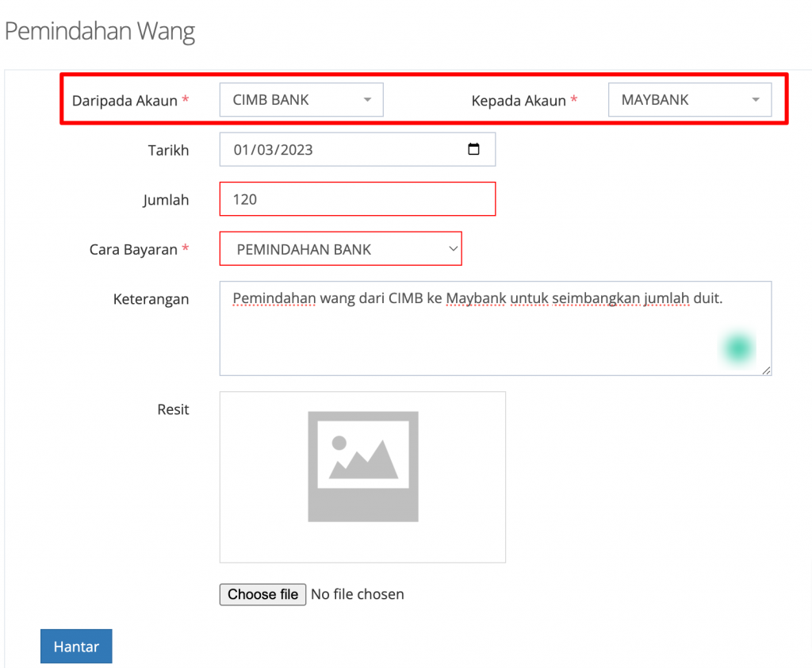The image size is (812, 668).
Task: Click the Cara Bayaran label
Action: point(133,250)
